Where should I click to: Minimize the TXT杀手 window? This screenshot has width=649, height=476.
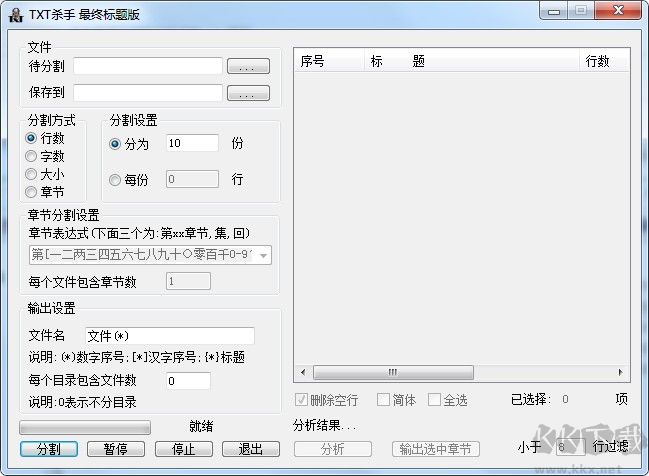point(554,11)
